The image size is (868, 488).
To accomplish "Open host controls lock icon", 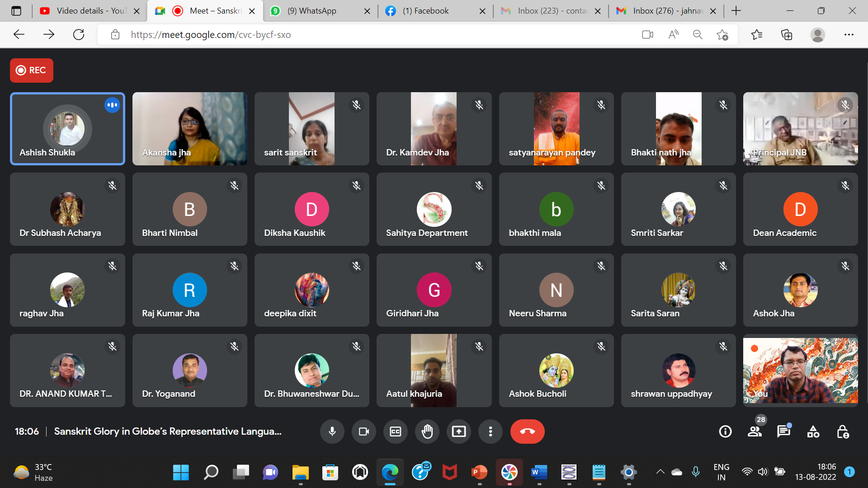I will pos(843,432).
